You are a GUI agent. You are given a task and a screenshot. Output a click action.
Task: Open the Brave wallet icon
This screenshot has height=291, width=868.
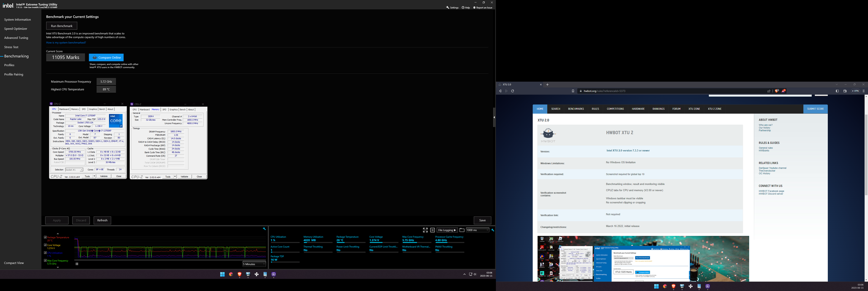pos(844,91)
